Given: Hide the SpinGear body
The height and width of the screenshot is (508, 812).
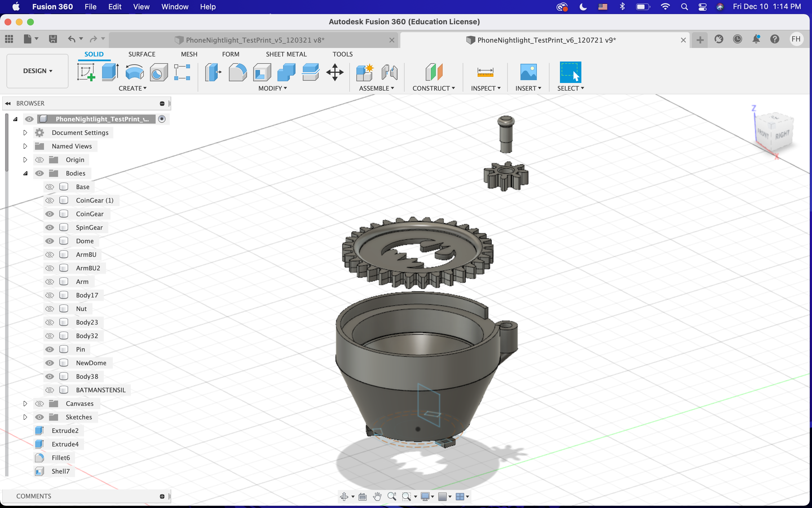Looking at the screenshot, I should tap(50, 227).
